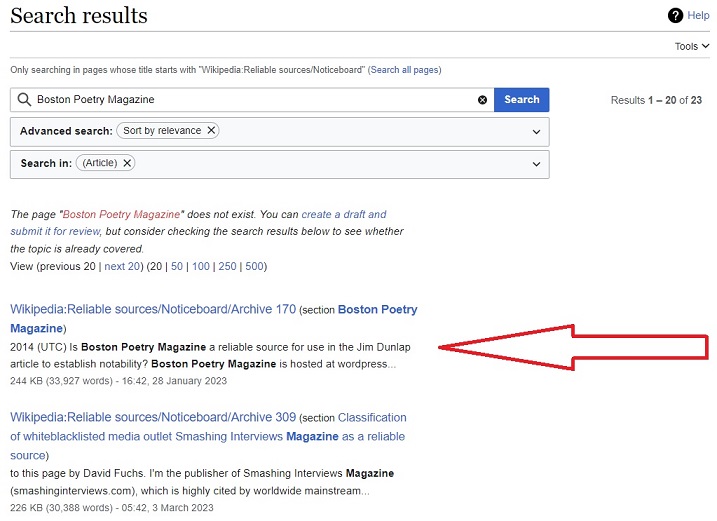Follow the Search all pages link

click(x=405, y=70)
